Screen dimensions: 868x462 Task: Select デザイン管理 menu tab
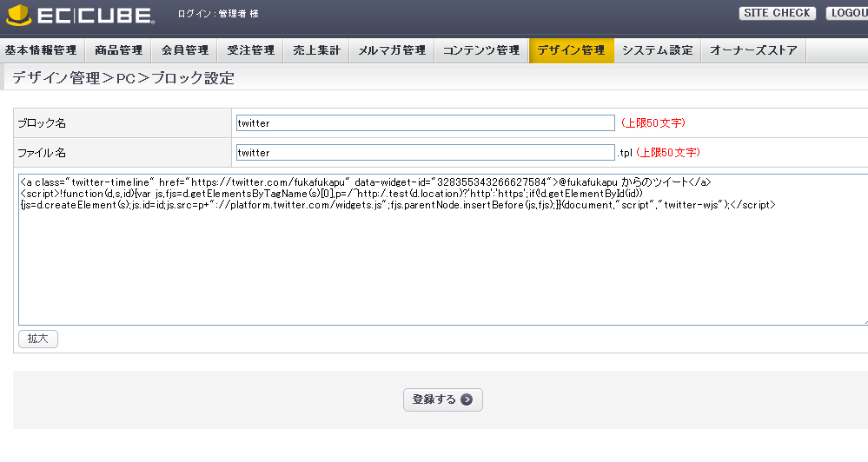pos(572,50)
